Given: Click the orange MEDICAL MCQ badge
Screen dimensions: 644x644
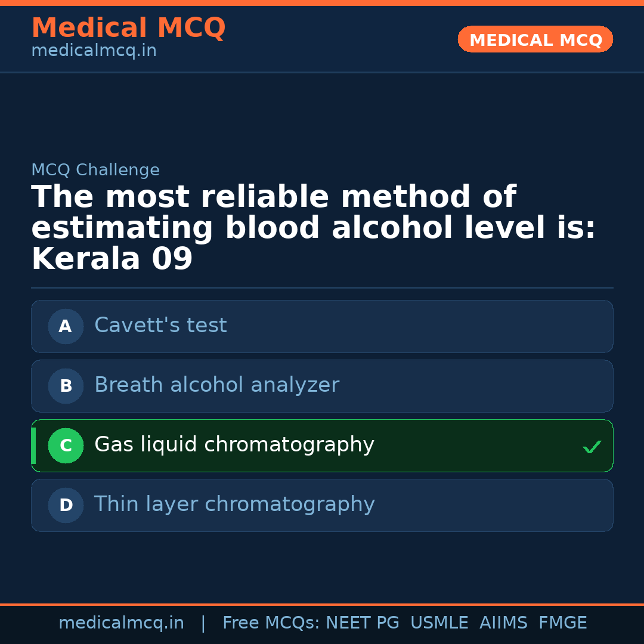Looking at the screenshot, I should coord(535,39).
